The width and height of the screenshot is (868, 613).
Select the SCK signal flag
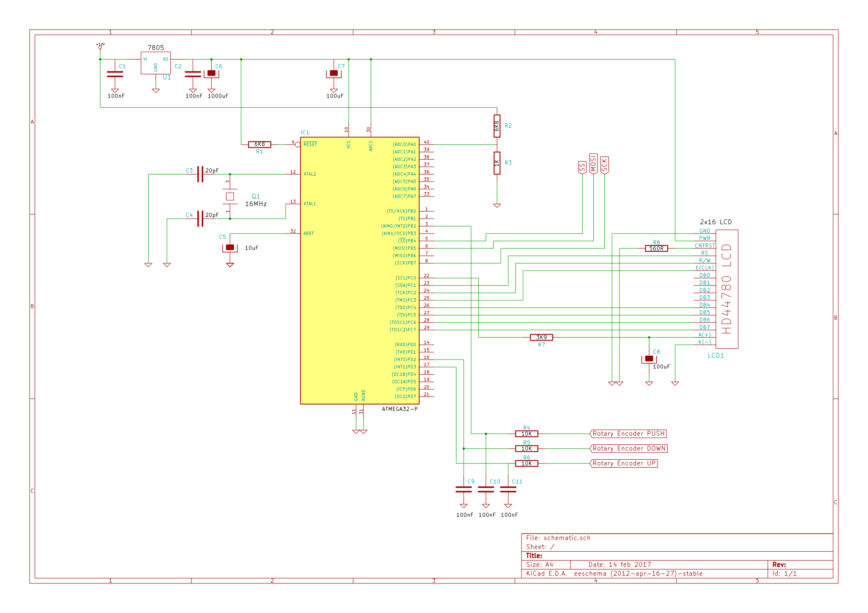tap(604, 165)
